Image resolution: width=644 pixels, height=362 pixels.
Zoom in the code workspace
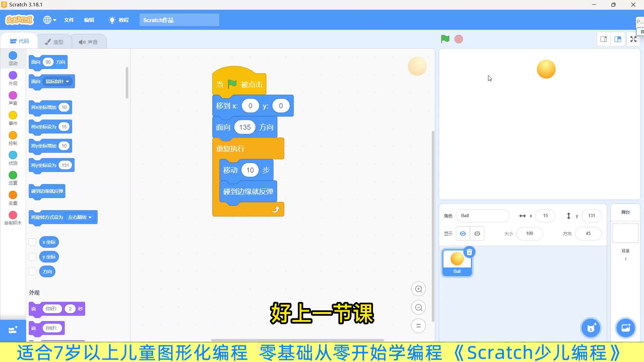(418, 289)
